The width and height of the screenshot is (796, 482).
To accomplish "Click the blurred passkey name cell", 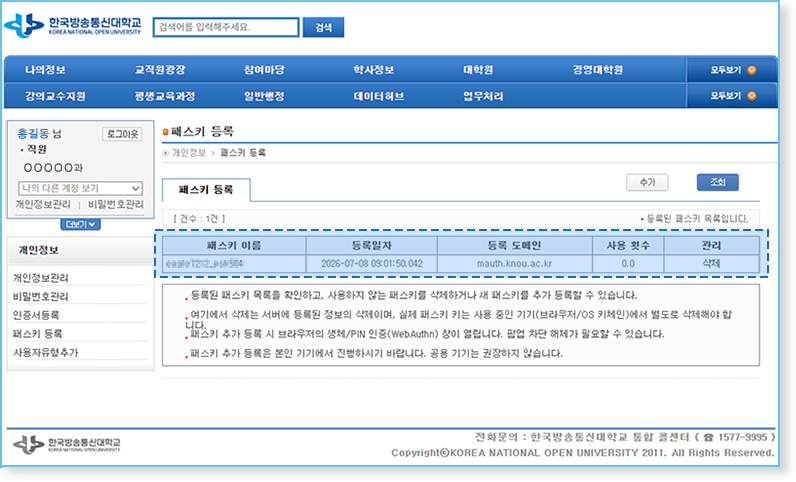I will 234,264.
